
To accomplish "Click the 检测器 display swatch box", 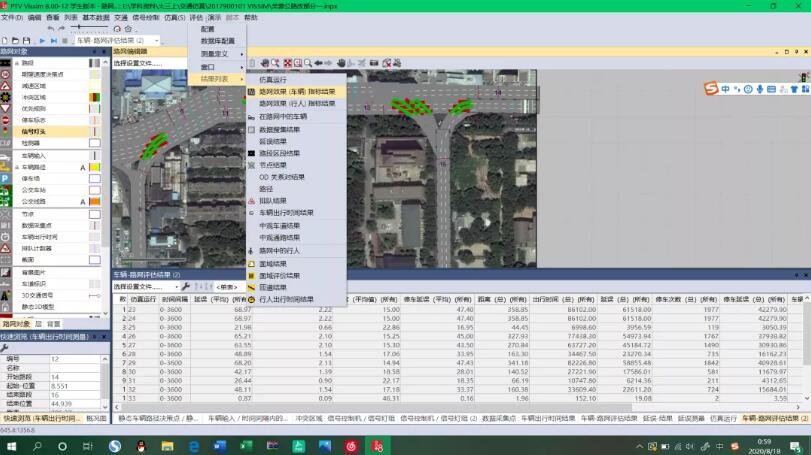I will pos(95,143).
